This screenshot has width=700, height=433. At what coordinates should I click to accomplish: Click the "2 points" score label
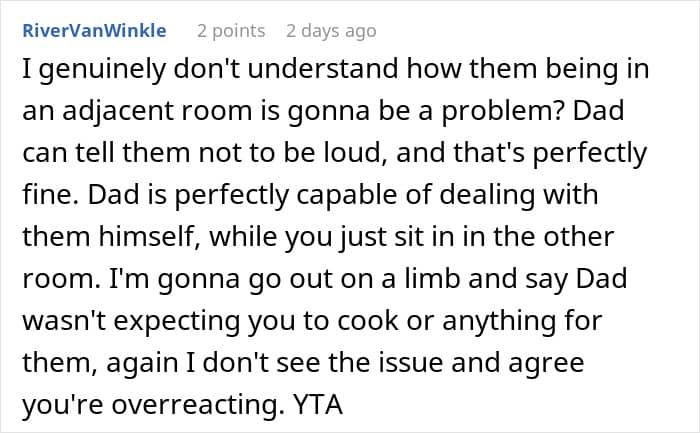tap(231, 31)
